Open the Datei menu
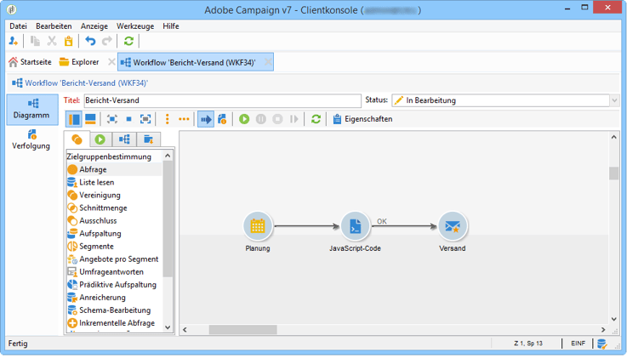 [19, 26]
